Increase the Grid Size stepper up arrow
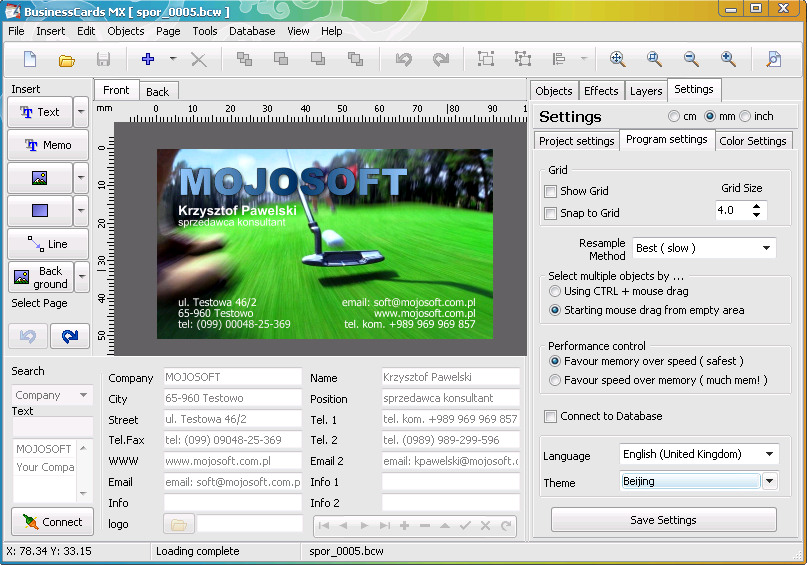This screenshot has height=565, width=807. [756, 206]
